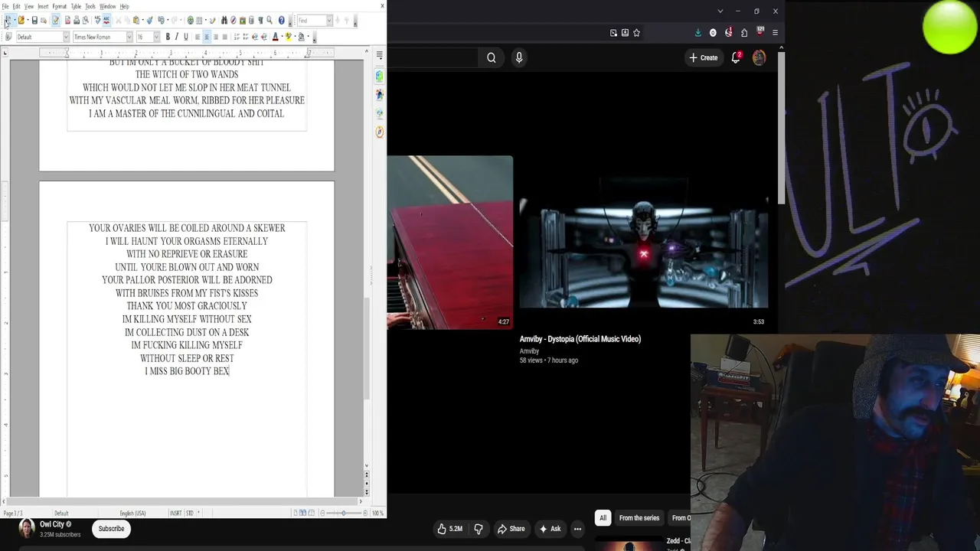This screenshot has width=980, height=551.
Task: Open Find & Replace binoculars icon
Action: 224,21
